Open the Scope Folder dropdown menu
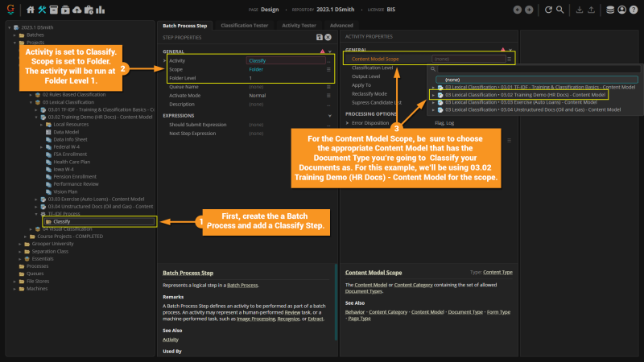The height and width of the screenshot is (362, 644). pyautogui.click(x=328, y=69)
